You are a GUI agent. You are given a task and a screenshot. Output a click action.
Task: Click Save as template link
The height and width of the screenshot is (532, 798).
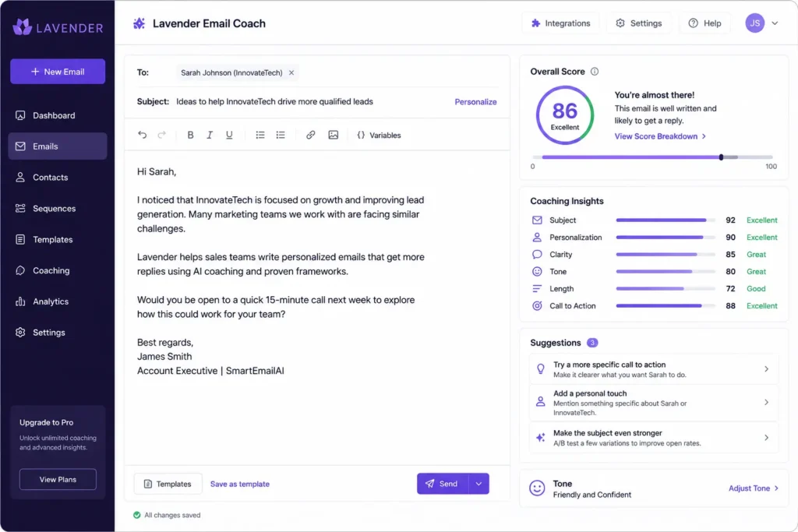240,484
